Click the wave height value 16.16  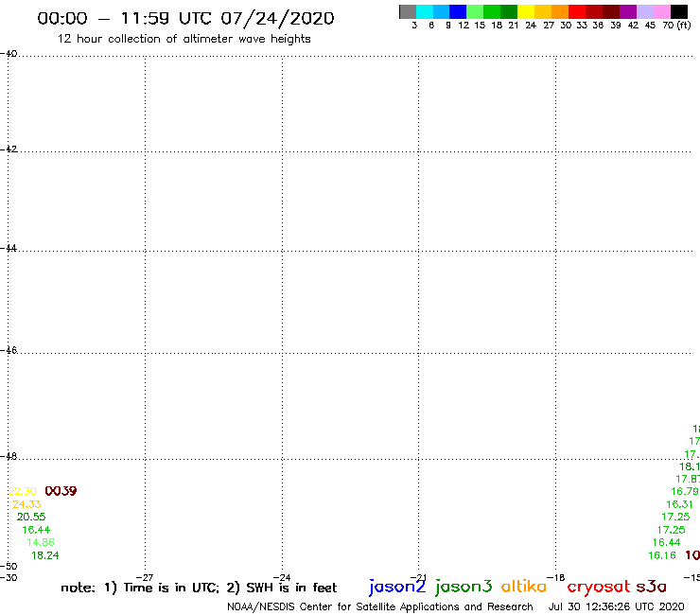tap(662, 555)
